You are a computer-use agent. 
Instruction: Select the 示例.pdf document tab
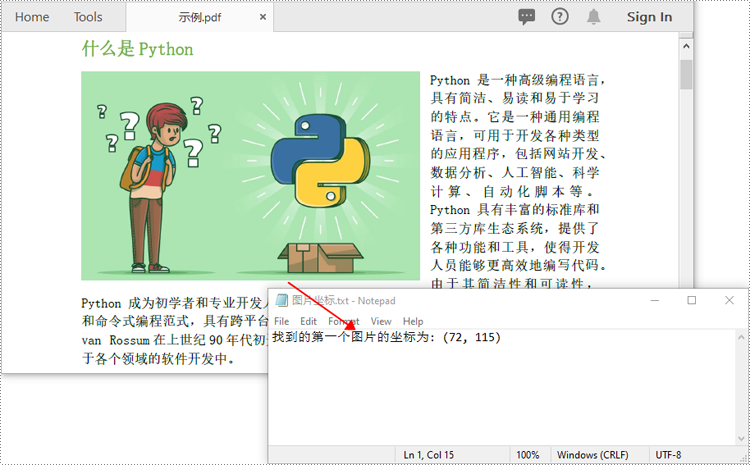pos(199,18)
